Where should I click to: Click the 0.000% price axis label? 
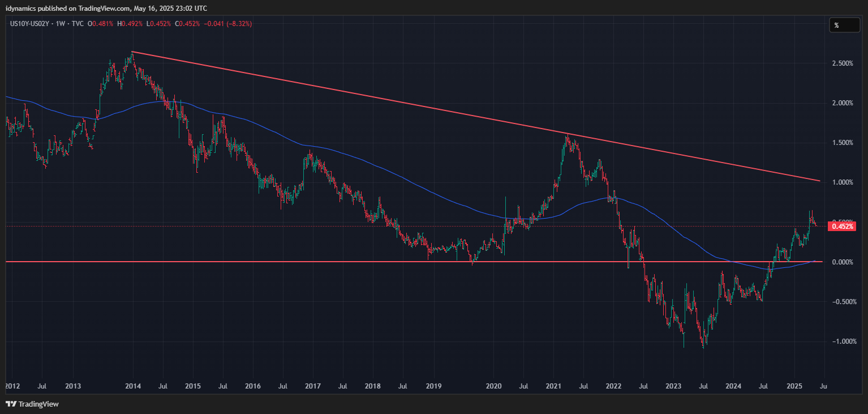coord(842,262)
